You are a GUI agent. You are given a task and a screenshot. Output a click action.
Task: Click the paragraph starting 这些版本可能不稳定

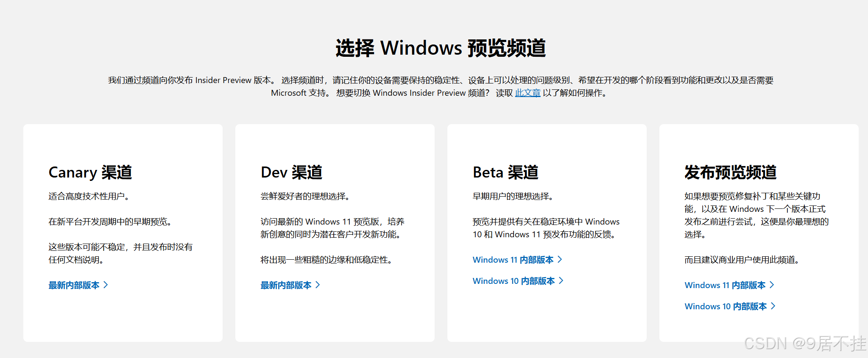pos(120,253)
